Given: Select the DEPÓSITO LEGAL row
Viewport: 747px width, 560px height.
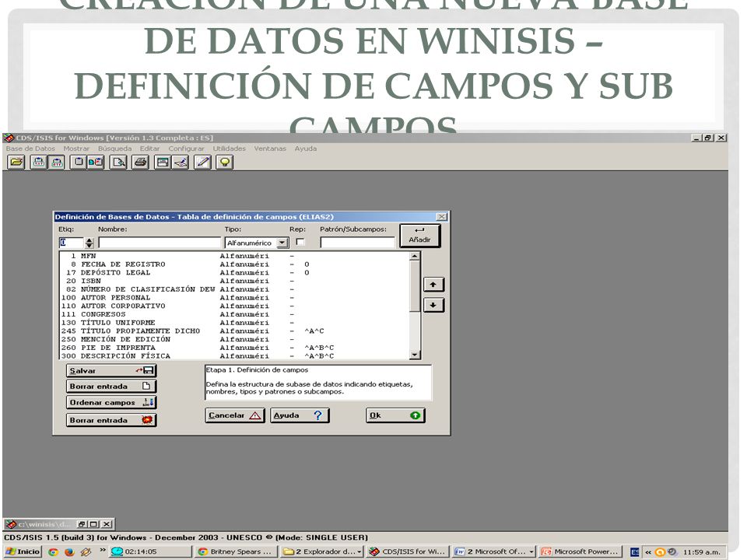Looking at the screenshot, I should 234,272.
